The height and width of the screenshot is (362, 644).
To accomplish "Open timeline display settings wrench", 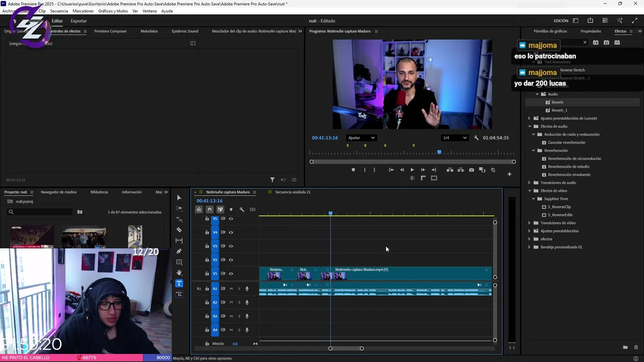I will point(242,210).
